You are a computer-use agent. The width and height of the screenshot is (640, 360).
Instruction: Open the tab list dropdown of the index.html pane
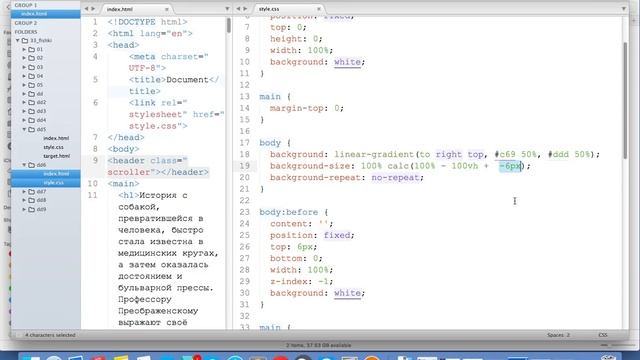click(x=227, y=9)
